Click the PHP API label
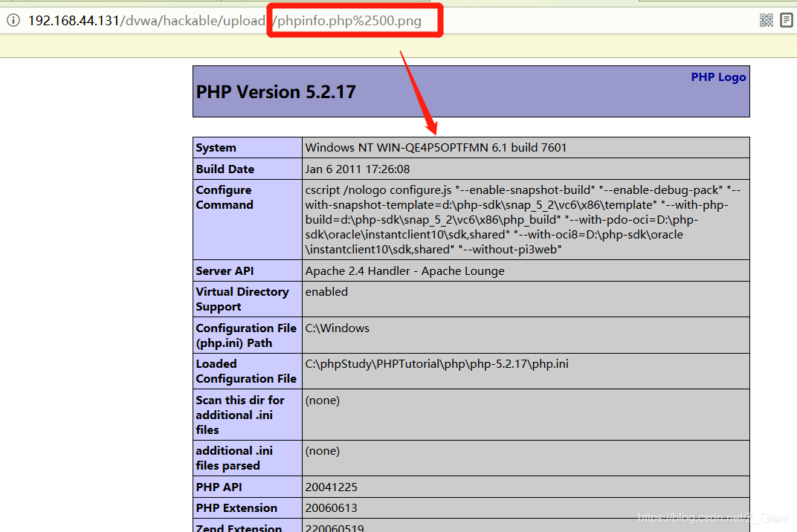This screenshot has height=532, width=797. 219,487
